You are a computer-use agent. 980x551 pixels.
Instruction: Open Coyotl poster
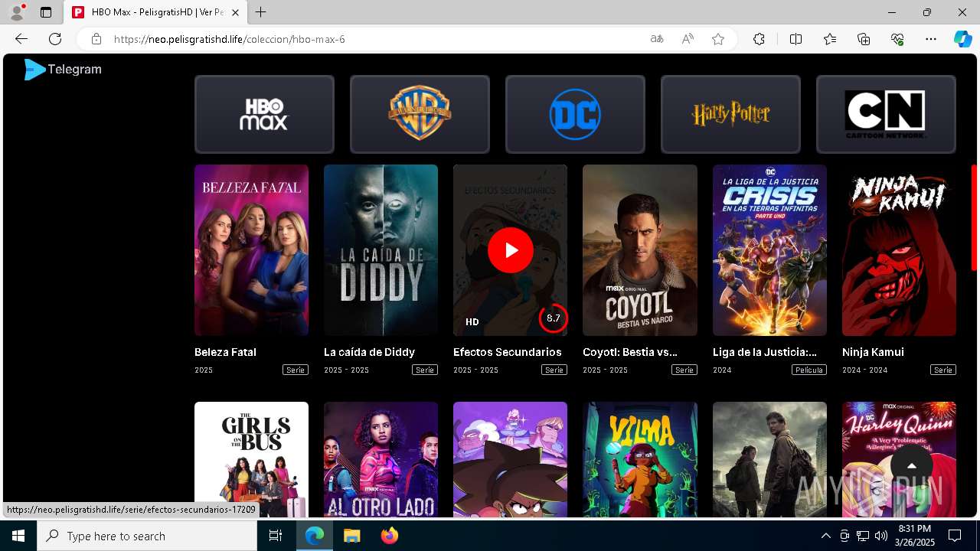[640, 250]
